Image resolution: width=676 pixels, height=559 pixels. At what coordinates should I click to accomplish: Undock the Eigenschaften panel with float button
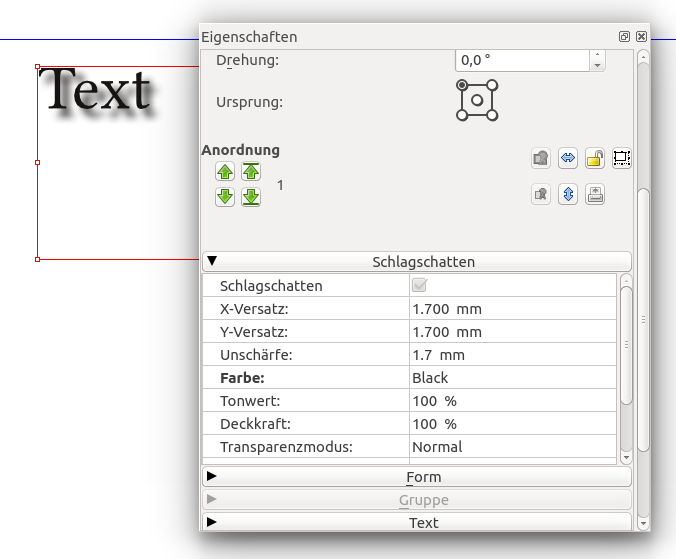625,37
